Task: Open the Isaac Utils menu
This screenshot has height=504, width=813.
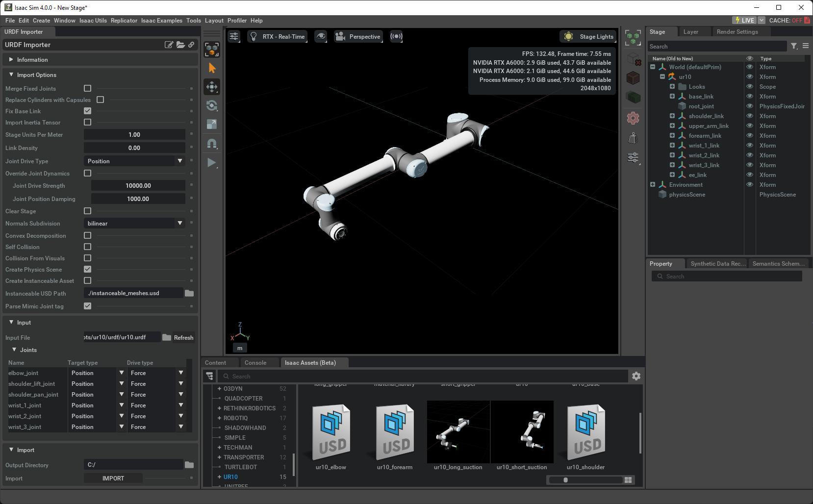Action: pos(93,21)
